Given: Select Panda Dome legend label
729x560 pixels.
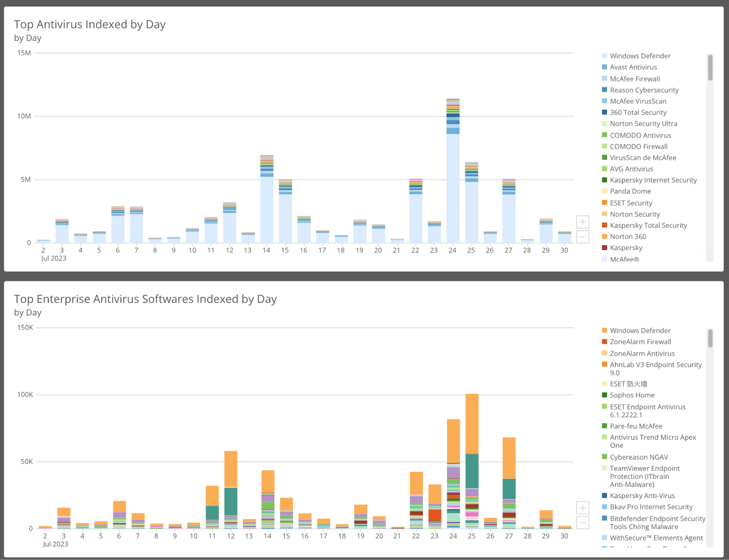Looking at the screenshot, I should (631, 191).
